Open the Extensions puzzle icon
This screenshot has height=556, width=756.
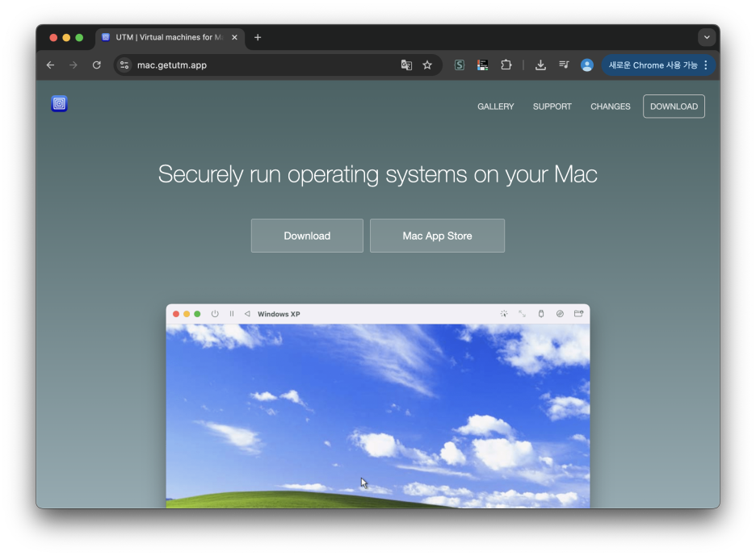pyautogui.click(x=506, y=65)
